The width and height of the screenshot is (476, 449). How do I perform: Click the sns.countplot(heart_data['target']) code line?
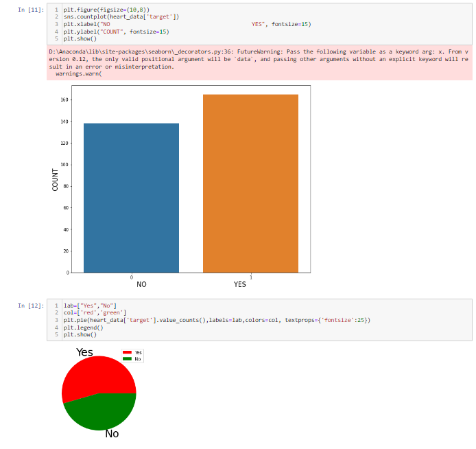click(x=121, y=16)
